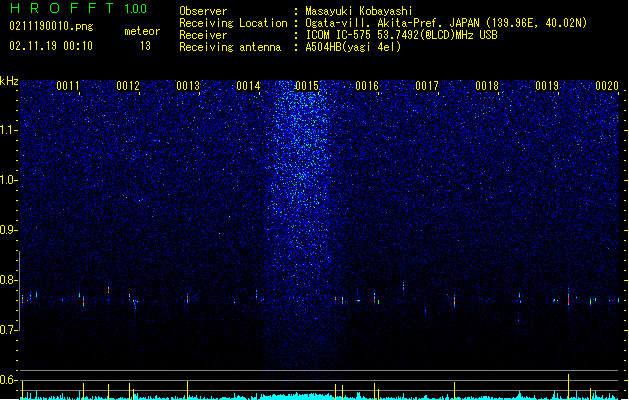Image resolution: width=629 pixels, height=400 pixels.
Task: Click time marker 0015
Action: pos(307,85)
